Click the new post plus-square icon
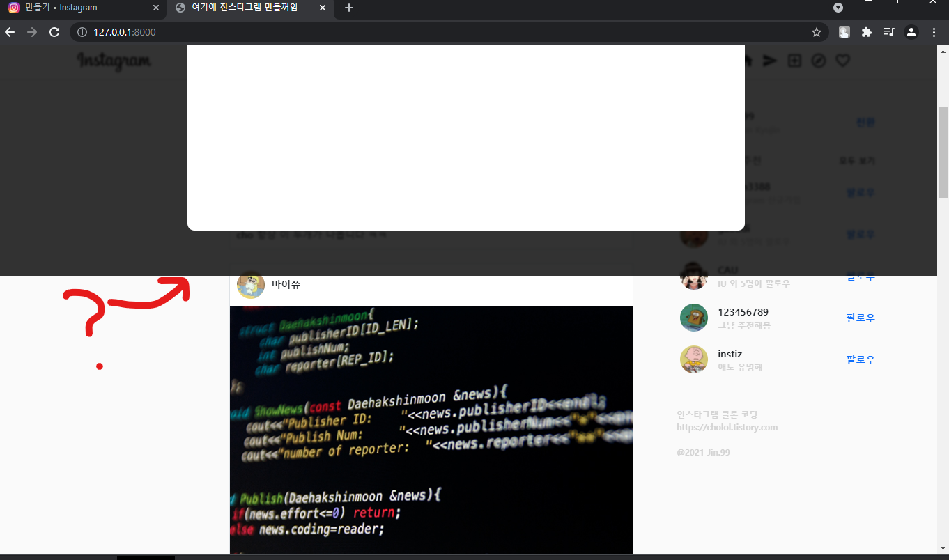 pyautogui.click(x=794, y=61)
